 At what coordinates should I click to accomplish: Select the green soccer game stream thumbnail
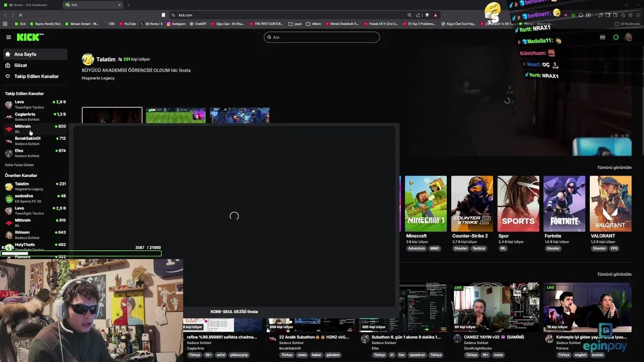click(176, 115)
